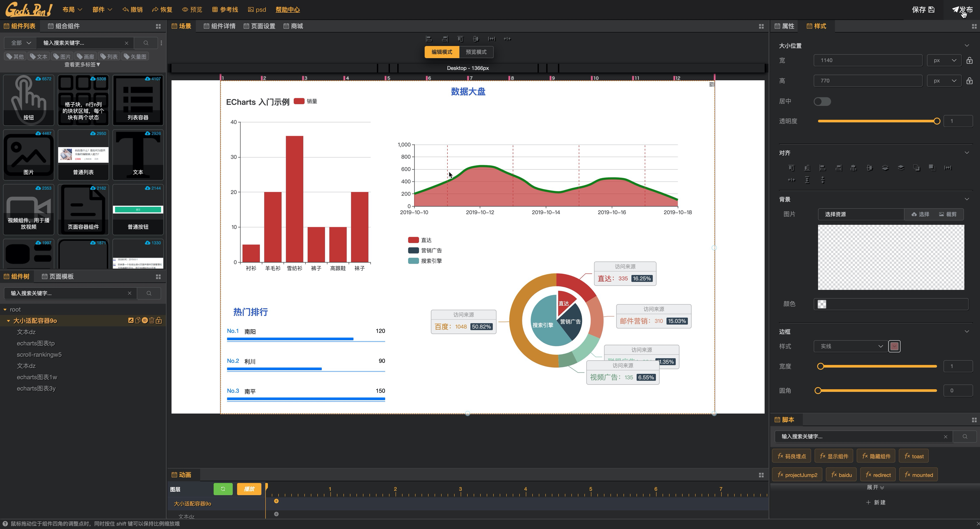Screen dimensions: 980x529
Task: Click the border color swatch
Action: click(x=894, y=346)
